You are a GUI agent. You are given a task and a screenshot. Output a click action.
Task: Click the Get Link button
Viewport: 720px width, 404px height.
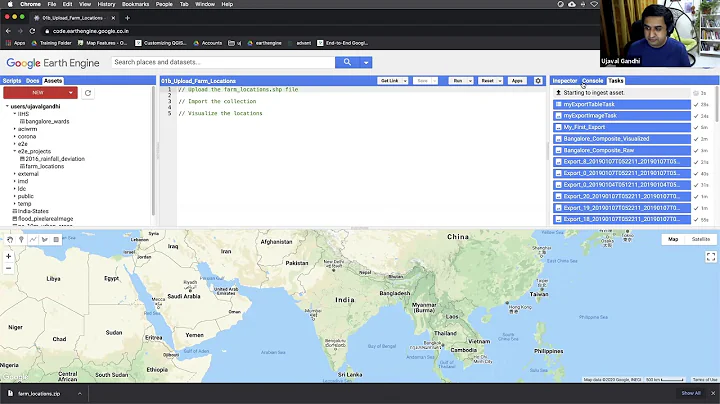(x=390, y=81)
